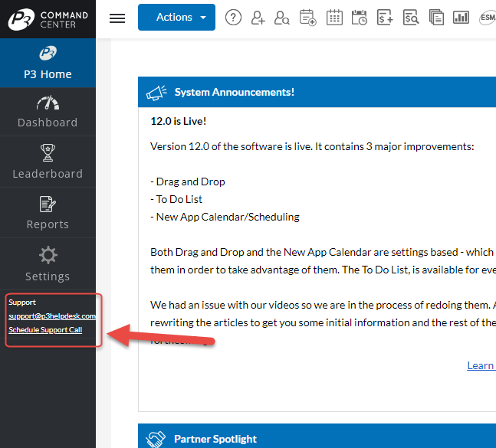
Task: Click the add quote dollar icon
Action: tap(385, 18)
